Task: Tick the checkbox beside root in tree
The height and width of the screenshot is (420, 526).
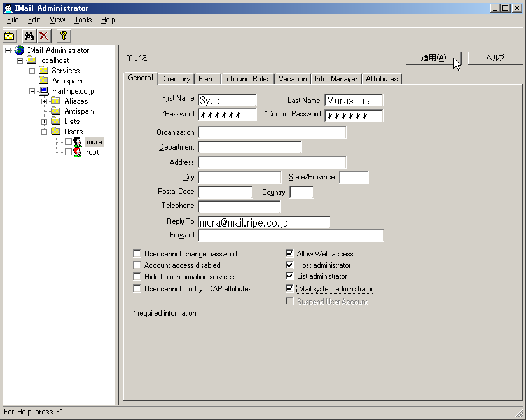Action: click(x=69, y=151)
